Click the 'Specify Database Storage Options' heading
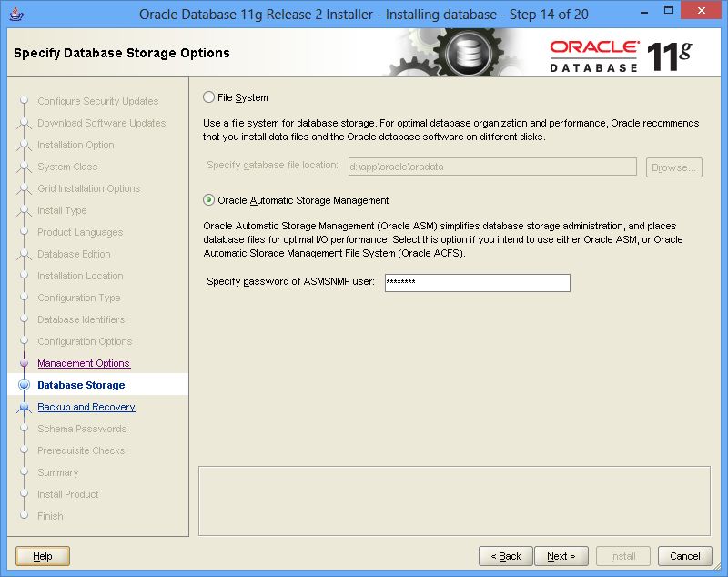The width and height of the screenshot is (728, 577). point(122,53)
